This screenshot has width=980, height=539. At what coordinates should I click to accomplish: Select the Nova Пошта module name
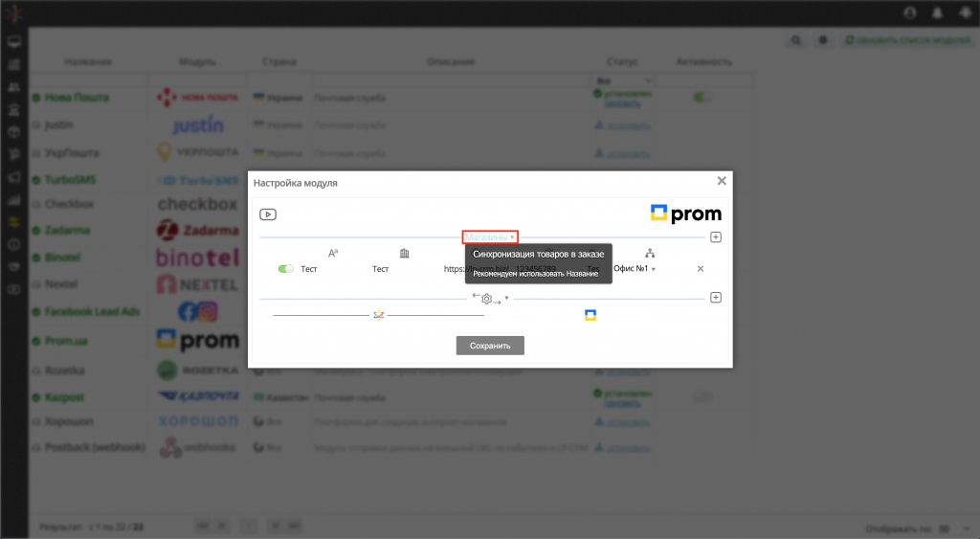click(77, 98)
